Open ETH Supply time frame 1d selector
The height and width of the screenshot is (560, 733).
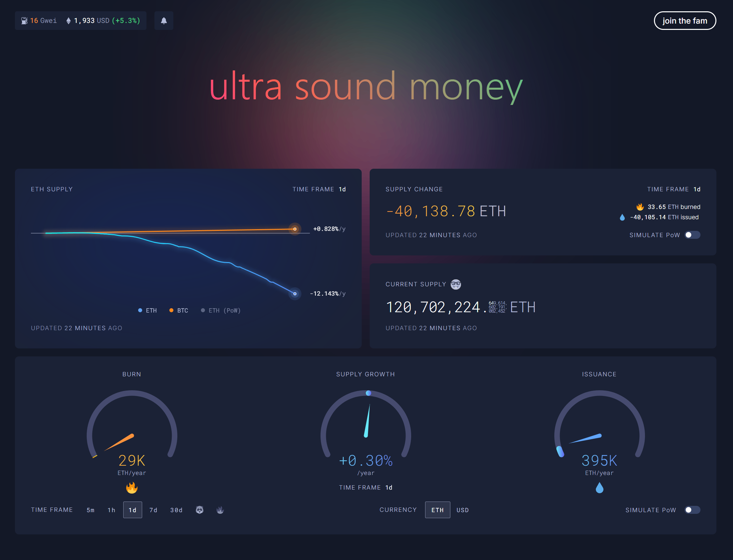[342, 189]
